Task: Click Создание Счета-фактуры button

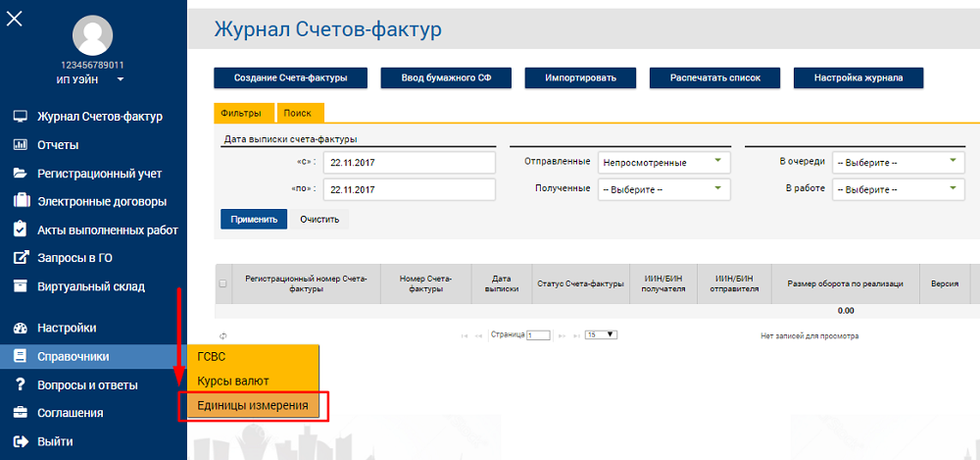Action: tap(291, 78)
